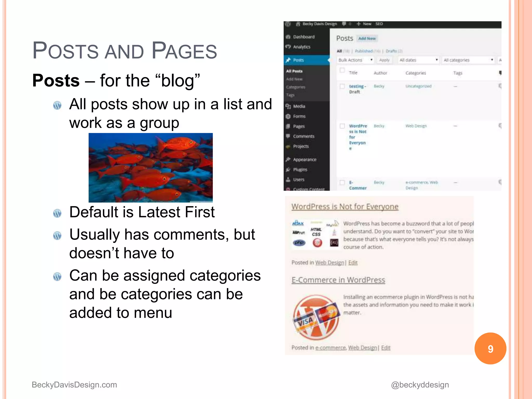Open the E-Commerce in WordPress blog heading

[x=338, y=280]
